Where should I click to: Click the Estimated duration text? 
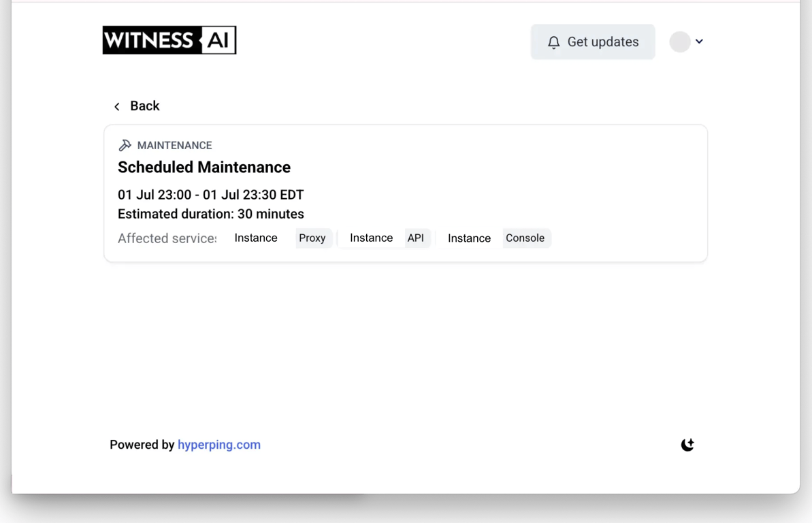(x=210, y=214)
